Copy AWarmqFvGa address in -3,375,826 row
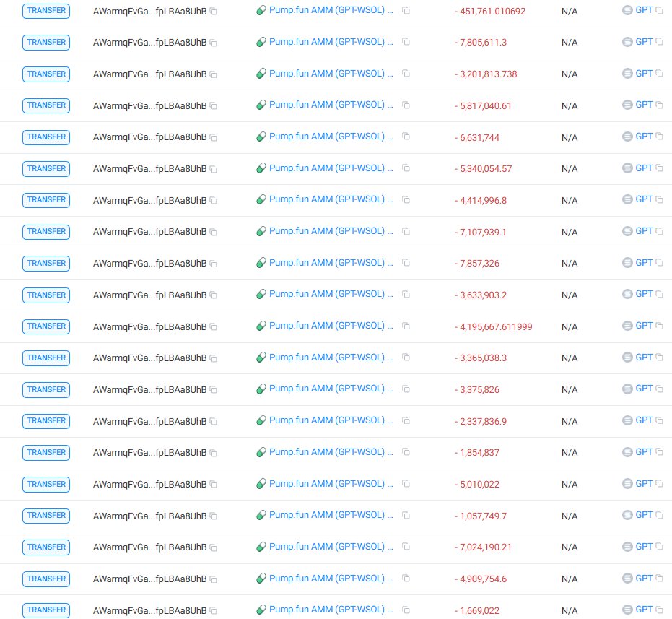Viewport: 672px width, 619px height. pyautogui.click(x=213, y=390)
